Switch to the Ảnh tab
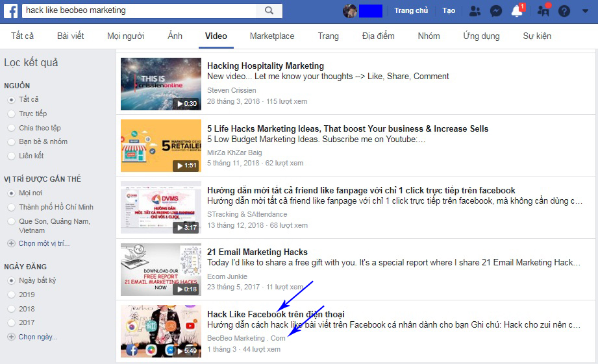The width and height of the screenshot is (598, 364). tap(175, 36)
